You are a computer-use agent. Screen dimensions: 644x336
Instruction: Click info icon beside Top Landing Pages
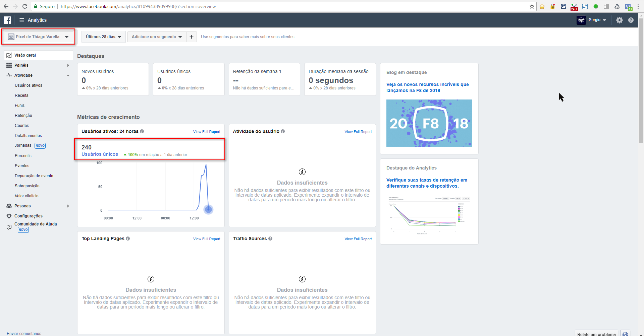128,239
